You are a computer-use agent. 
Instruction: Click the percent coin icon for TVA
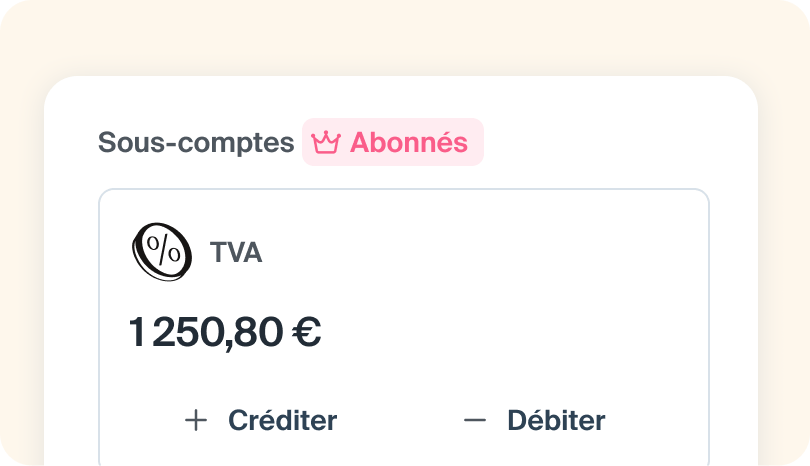(161, 251)
